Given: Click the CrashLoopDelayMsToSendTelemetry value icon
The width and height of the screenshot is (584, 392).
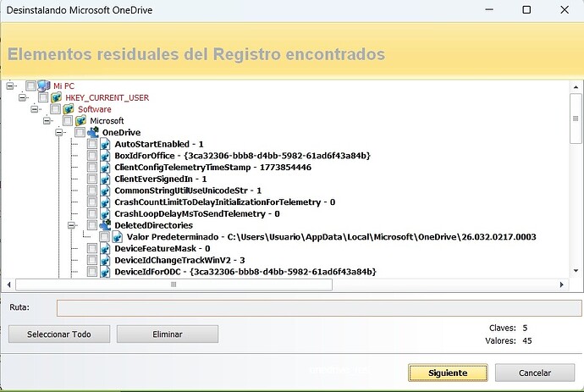Looking at the screenshot, I should 105,213.
